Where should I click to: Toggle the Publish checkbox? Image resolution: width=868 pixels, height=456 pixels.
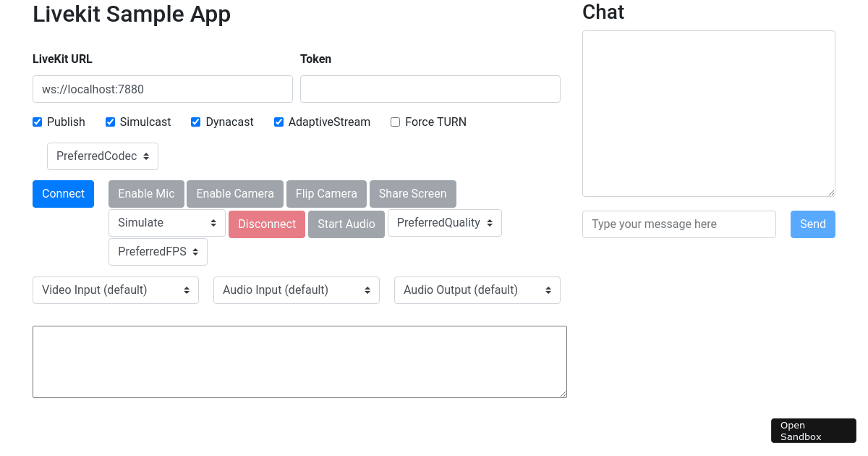point(37,122)
